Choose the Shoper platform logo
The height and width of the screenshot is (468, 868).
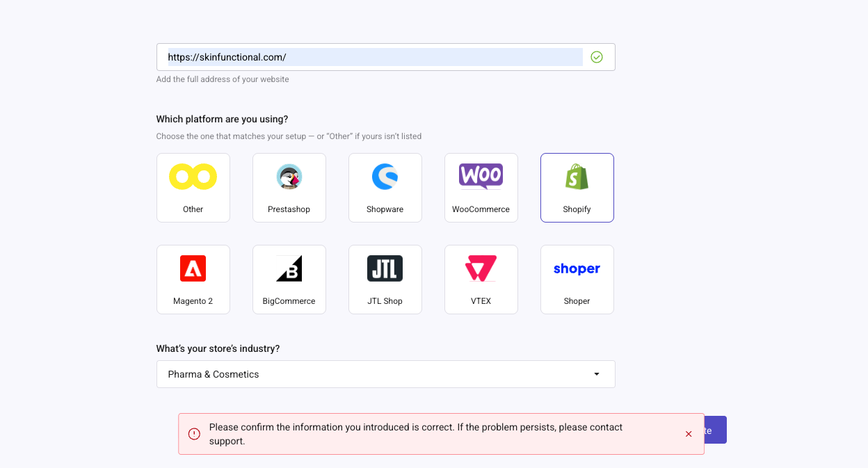coord(577,269)
